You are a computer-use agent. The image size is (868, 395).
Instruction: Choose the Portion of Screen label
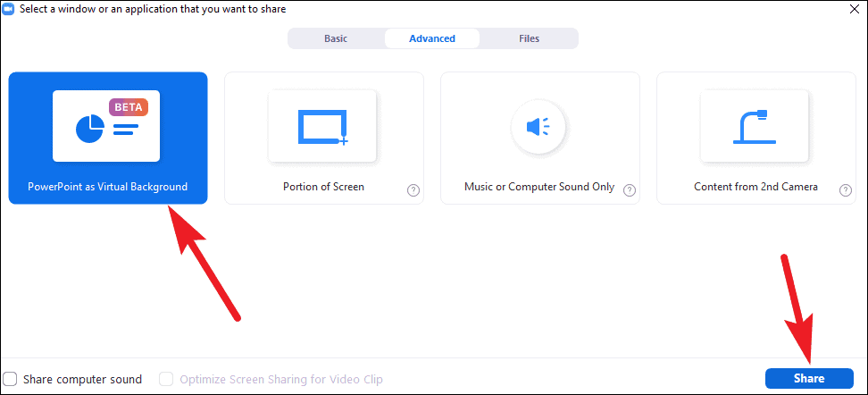click(324, 187)
